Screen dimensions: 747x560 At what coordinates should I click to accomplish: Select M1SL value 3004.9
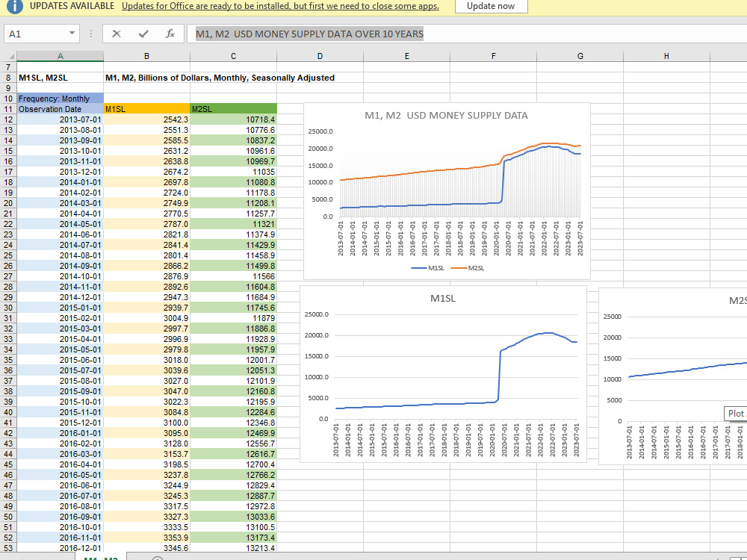point(146,318)
